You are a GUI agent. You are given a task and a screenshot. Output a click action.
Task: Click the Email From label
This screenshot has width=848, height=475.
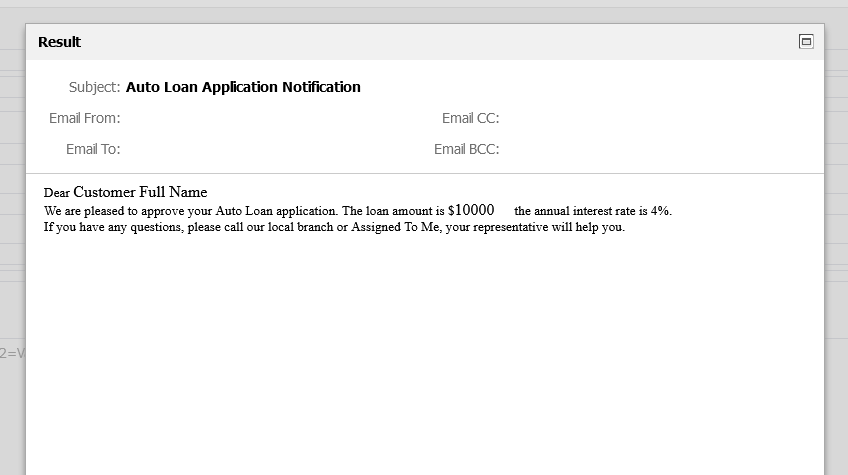pyautogui.click(x=85, y=118)
